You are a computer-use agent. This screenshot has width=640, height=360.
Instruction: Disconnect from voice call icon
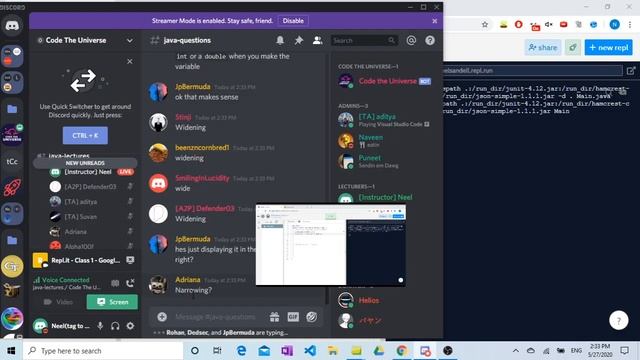tap(130, 283)
